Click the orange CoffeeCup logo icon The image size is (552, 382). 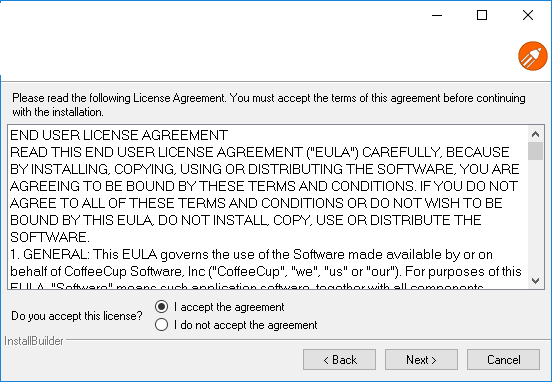pyautogui.click(x=533, y=56)
